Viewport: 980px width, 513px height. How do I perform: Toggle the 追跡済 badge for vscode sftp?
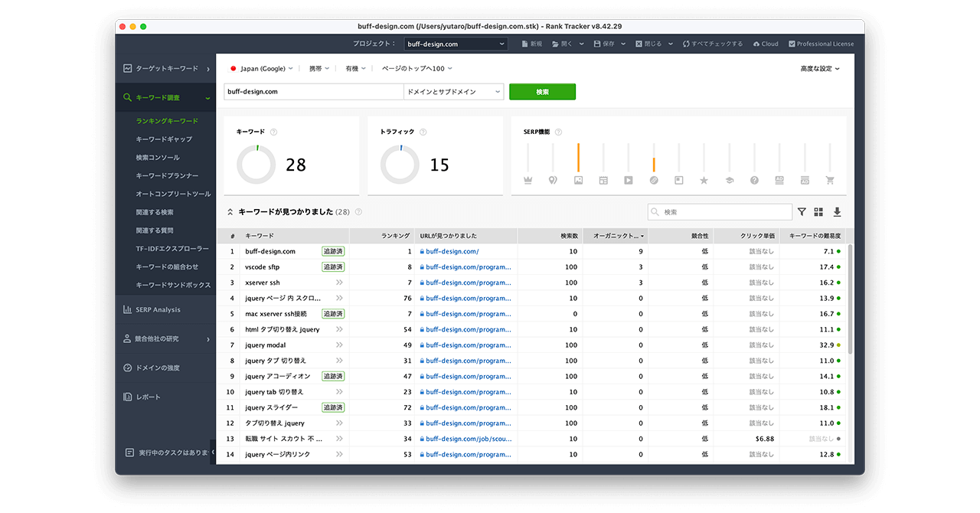click(333, 267)
